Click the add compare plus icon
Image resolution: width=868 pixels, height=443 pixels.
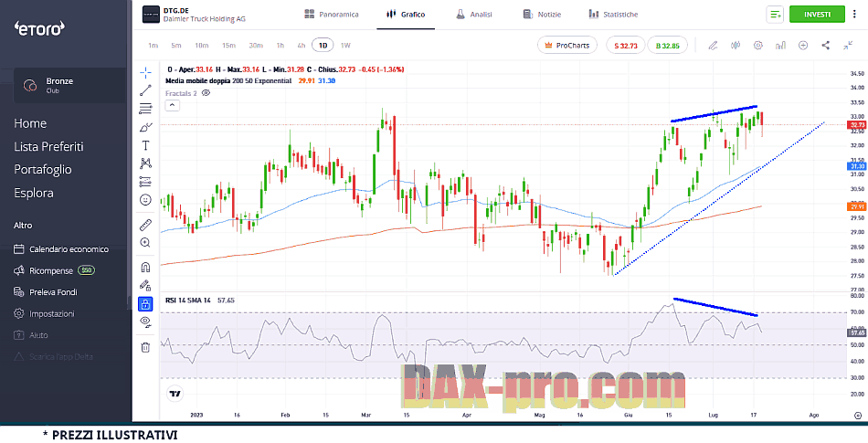point(803,46)
